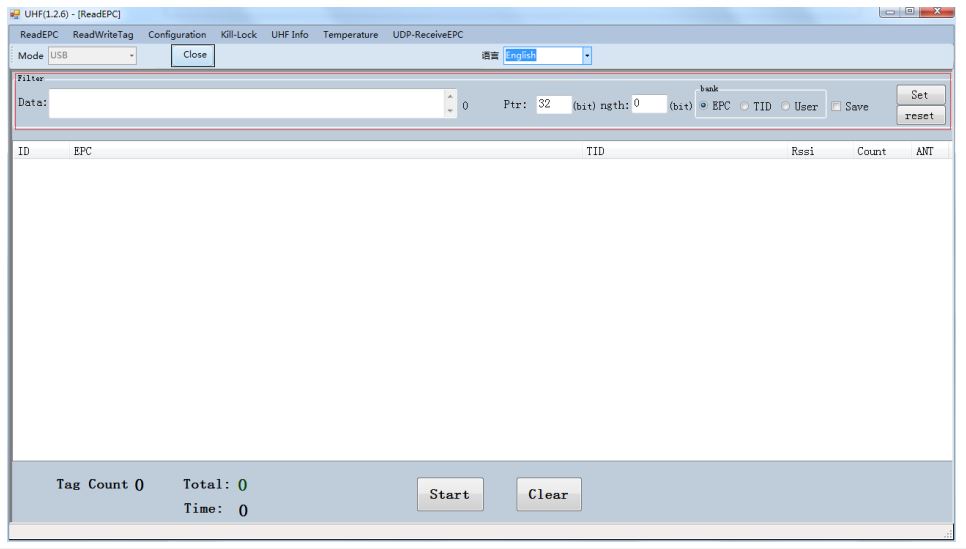
Task: Open the ReadWriteTag menu
Action: tap(103, 34)
